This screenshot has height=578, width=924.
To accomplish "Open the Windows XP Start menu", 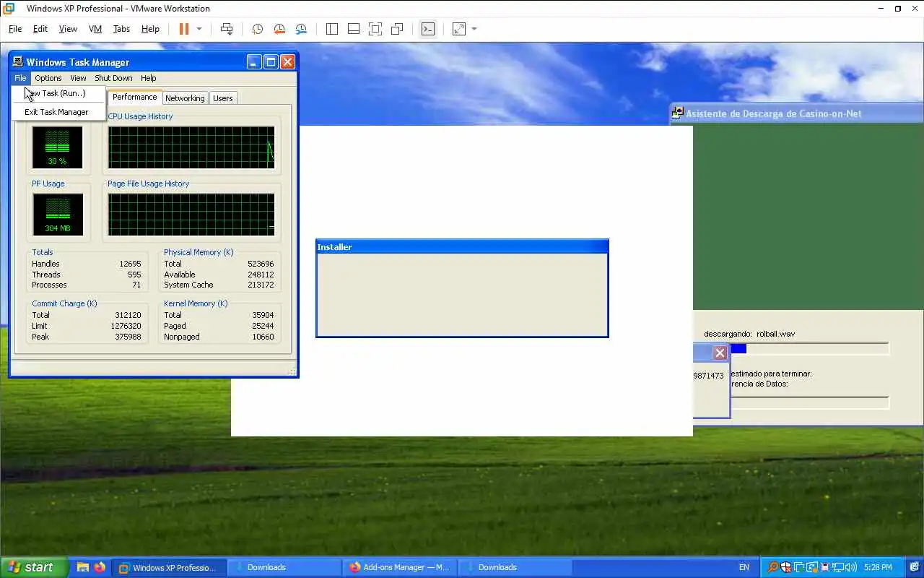I will pos(34,567).
